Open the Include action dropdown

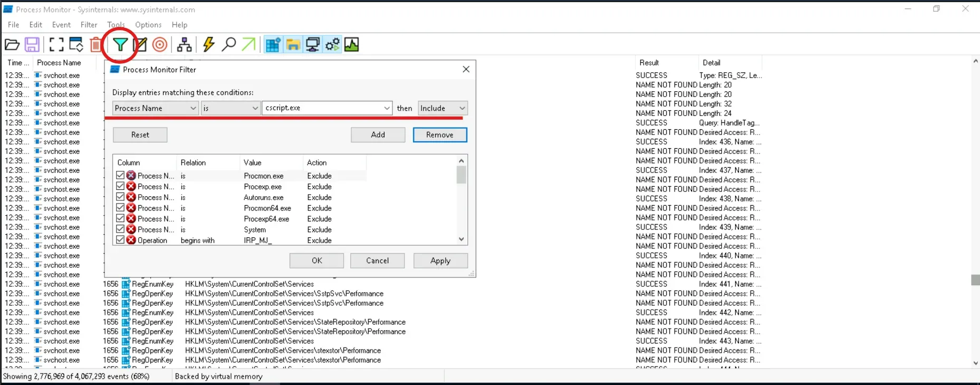click(443, 108)
